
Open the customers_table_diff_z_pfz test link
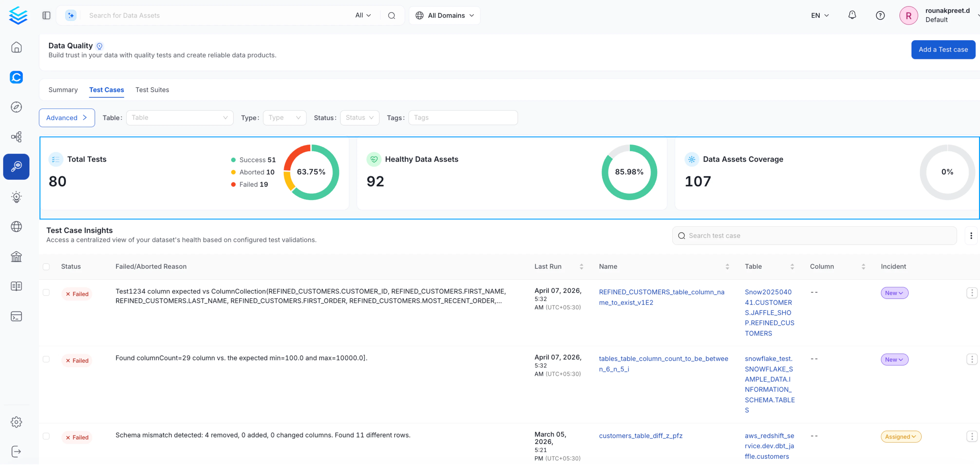pos(641,436)
